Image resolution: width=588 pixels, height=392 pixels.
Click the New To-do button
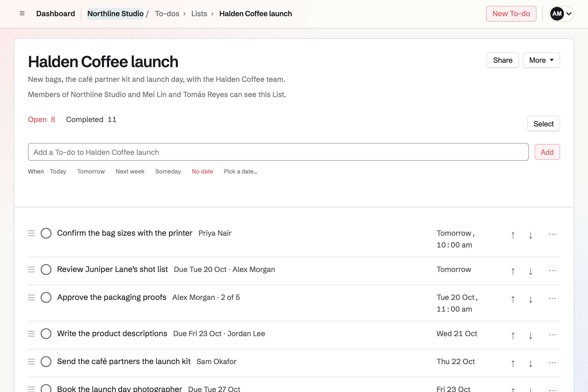tap(511, 14)
